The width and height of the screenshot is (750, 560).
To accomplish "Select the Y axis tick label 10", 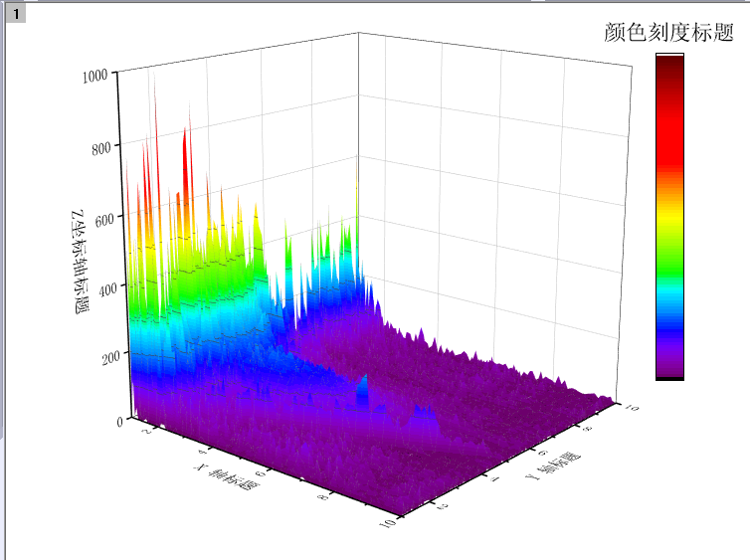I will (632, 408).
